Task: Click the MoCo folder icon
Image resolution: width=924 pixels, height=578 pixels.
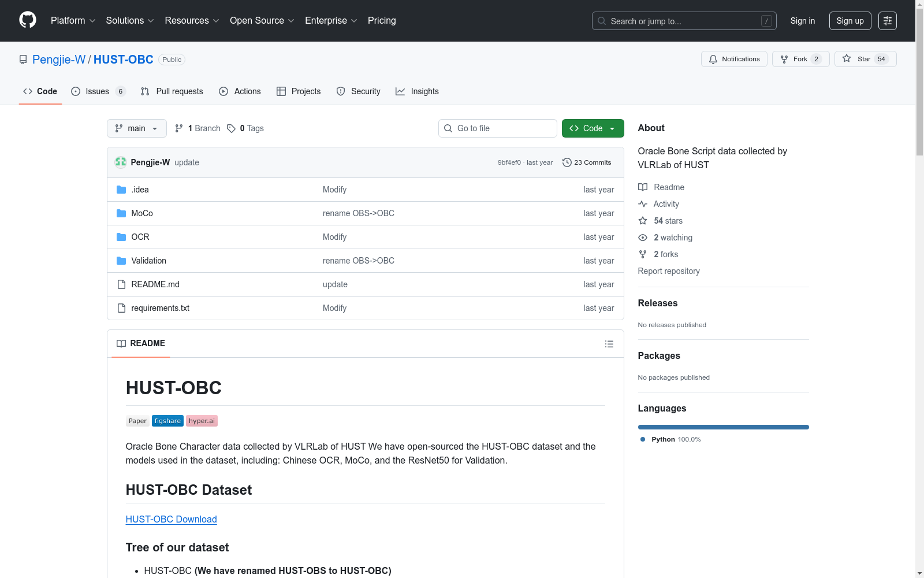Action: (x=121, y=213)
